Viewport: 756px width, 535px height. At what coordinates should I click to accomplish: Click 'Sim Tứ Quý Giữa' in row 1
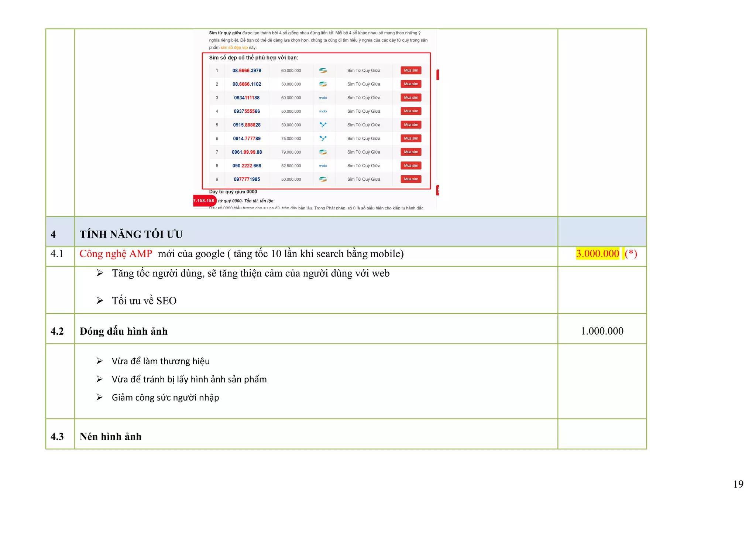click(x=364, y=71)
